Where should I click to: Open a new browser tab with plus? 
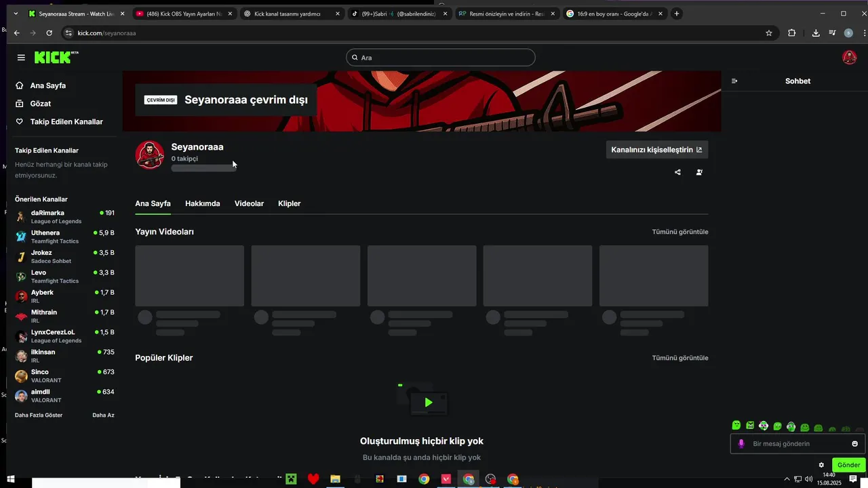coord(676,14)
